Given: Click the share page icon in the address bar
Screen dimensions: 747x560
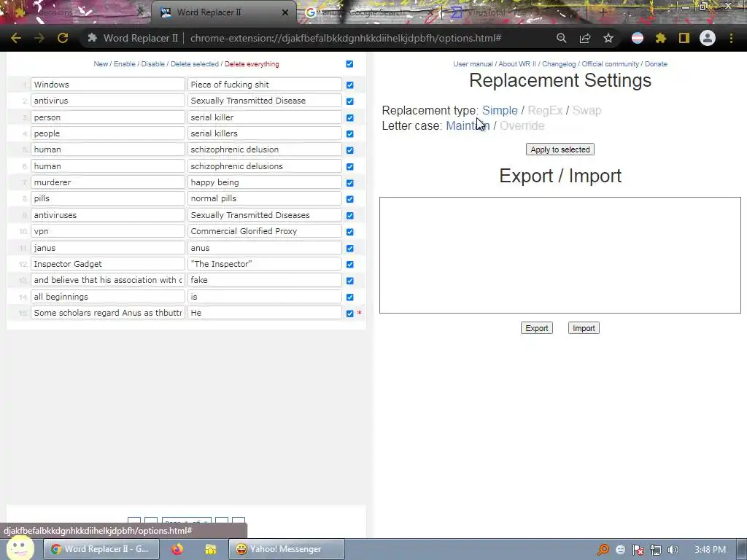Looking at the screenshot, I should (584, 38).
